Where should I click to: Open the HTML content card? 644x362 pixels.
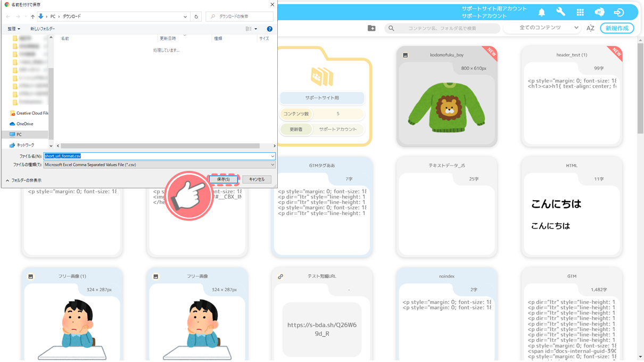point(572,207)
